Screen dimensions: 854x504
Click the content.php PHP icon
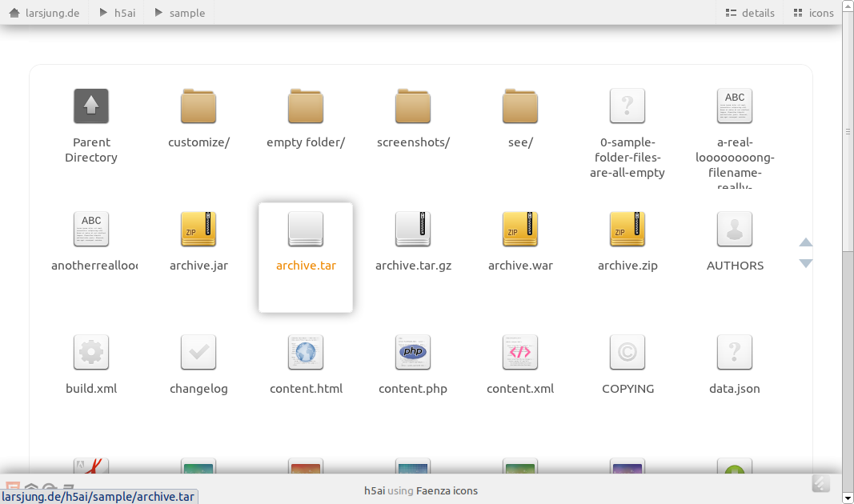(413, 352)
